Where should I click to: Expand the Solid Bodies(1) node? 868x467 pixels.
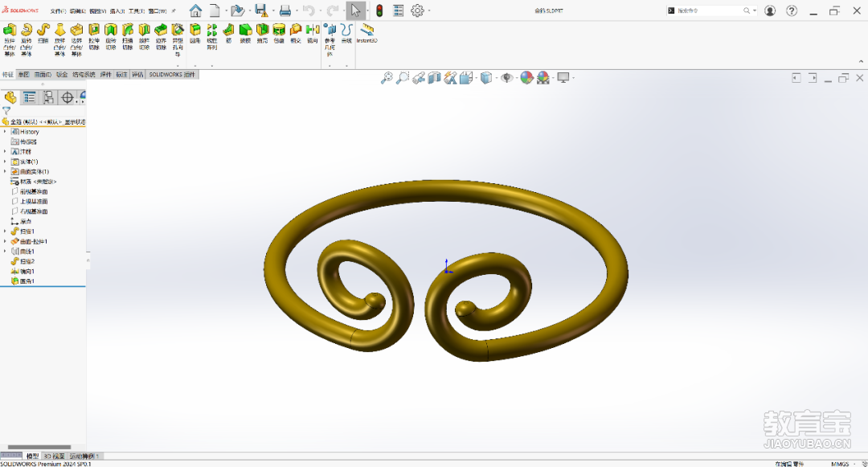click(x=5, y=162)
